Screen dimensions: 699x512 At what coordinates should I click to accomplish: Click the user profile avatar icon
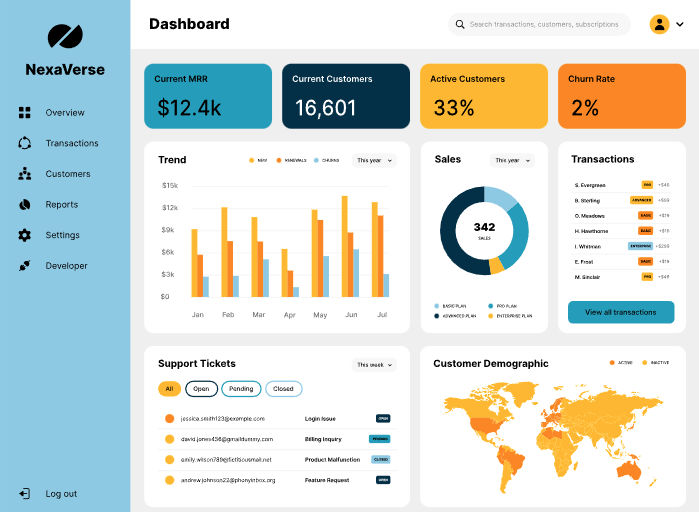click(659, 24)
